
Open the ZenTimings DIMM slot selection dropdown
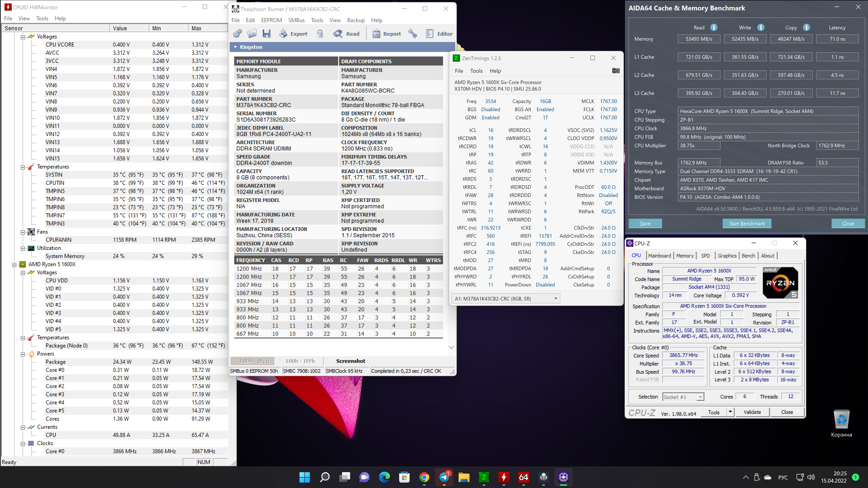[x=556, y=299]
